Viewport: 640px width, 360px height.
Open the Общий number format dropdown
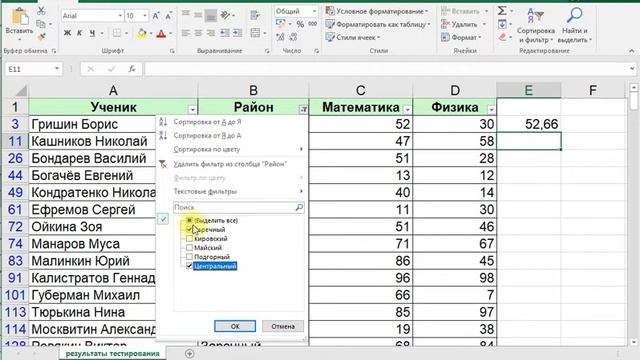click(x=314, y=11)
